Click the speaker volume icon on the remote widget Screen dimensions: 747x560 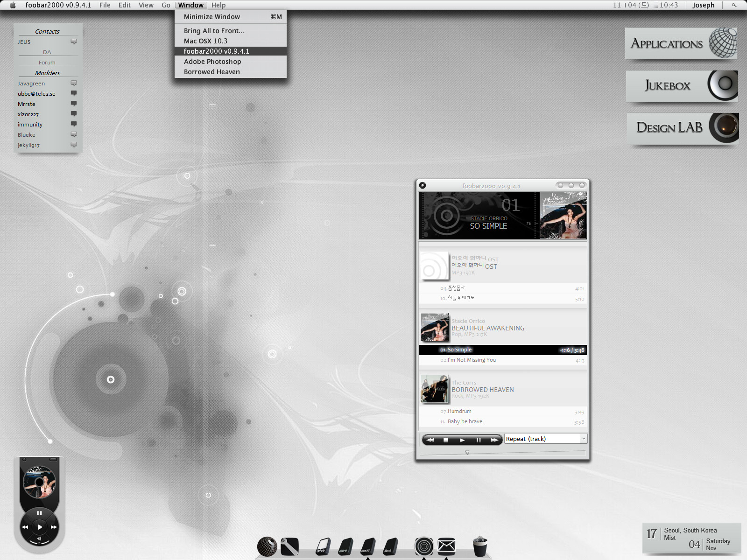(39, 539)
